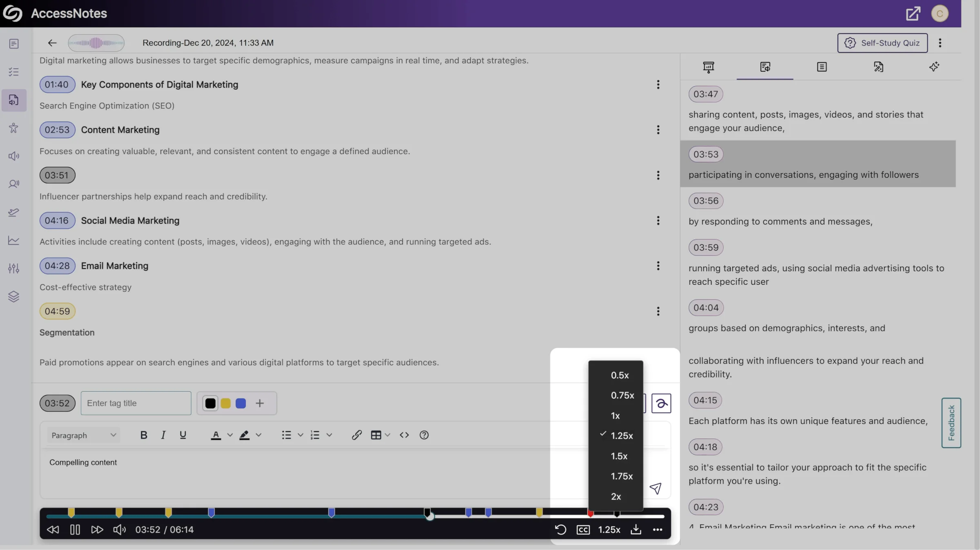Add a new tag color with plus
Viewport: 980px width, 550px height.
tap(260, 403)
